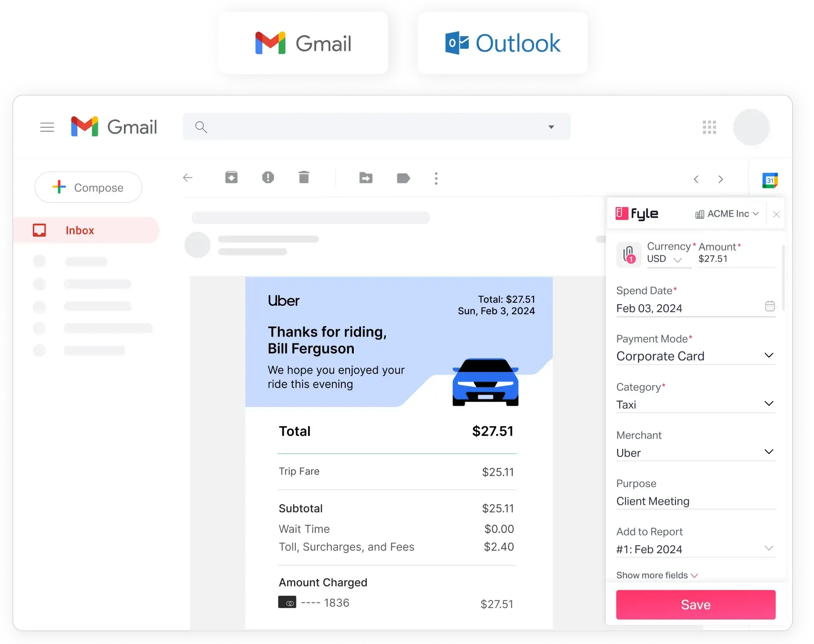Delete the email with trash icon
This screenshot has height=644, width=814.
(x=304, y=177)
